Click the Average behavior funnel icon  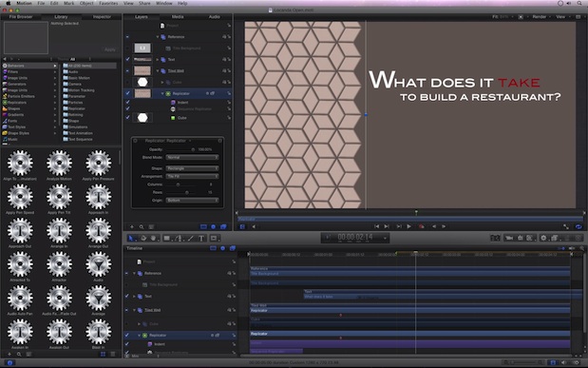pos(98,299)
